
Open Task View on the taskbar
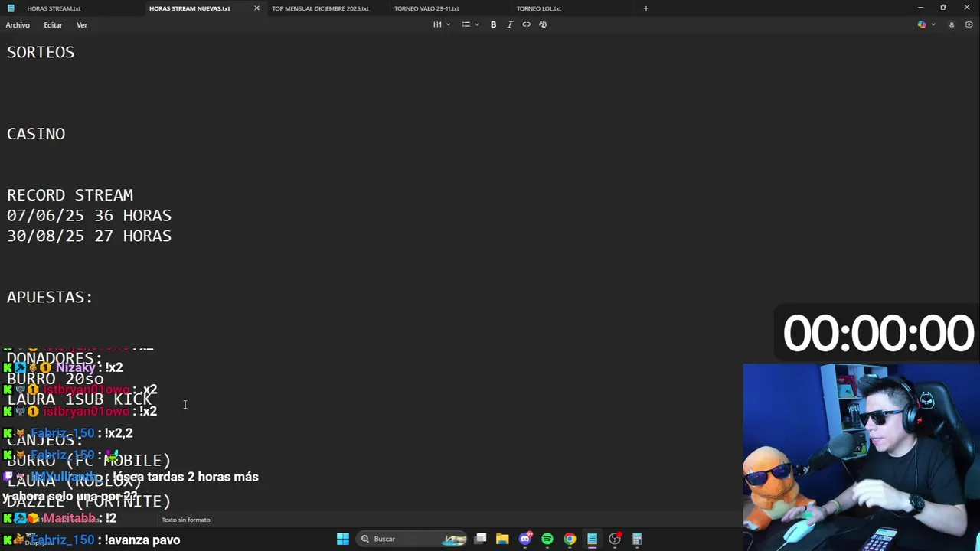tap(480, 539)
